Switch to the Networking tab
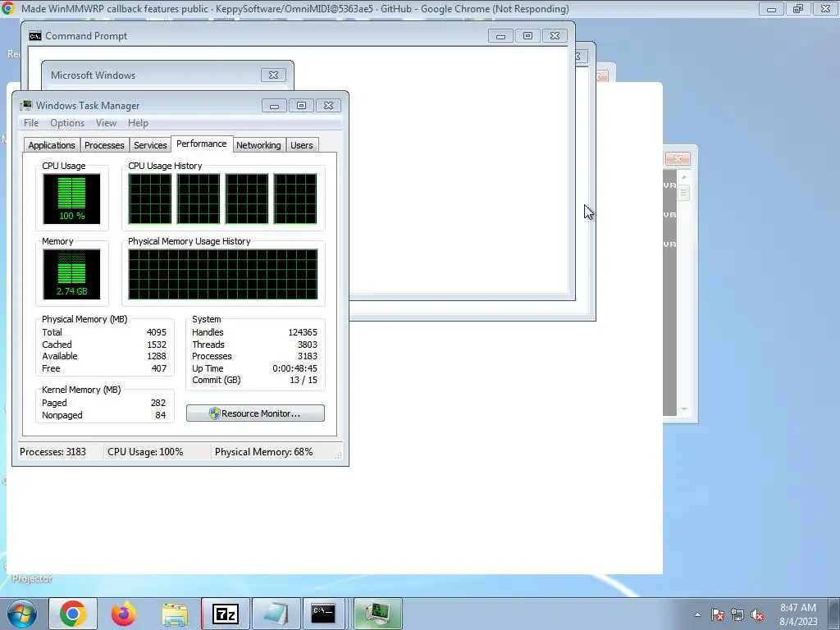The width and height of the screenshot is (840, 630). pyautogui.click(x=258, y=145)
